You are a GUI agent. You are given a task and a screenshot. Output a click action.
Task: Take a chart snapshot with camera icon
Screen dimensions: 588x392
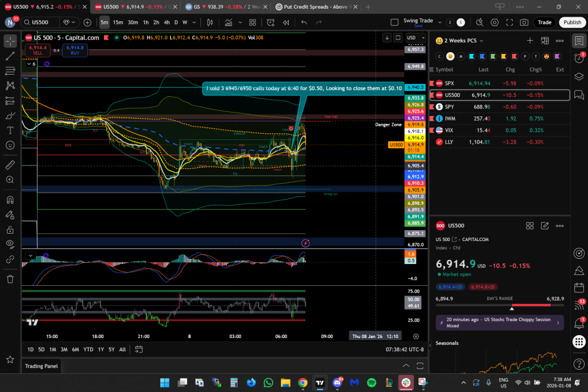point(524,22)
